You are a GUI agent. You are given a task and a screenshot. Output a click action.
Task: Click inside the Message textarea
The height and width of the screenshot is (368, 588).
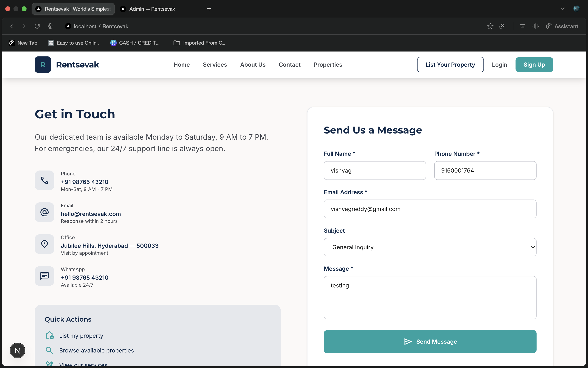[x=430, y=297]
